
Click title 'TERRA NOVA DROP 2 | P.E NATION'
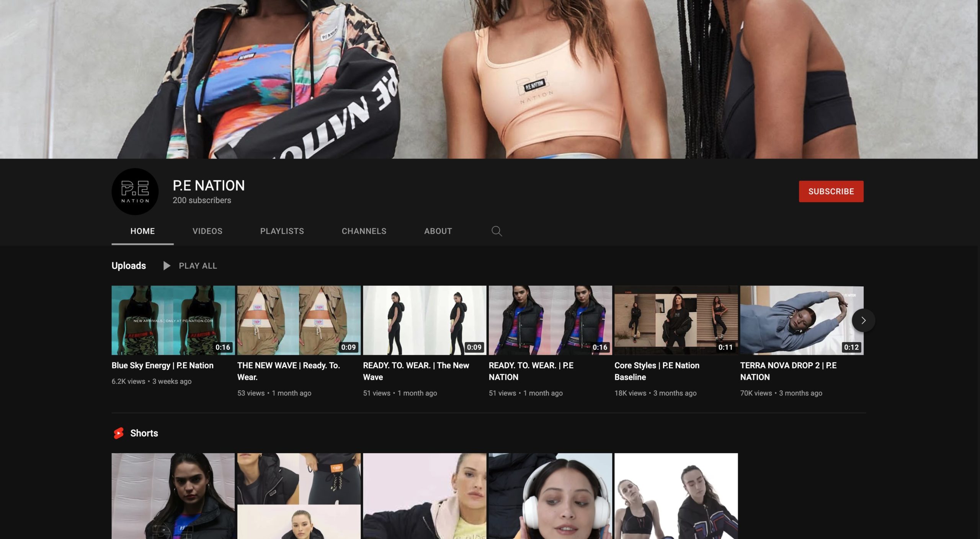(788, 371)
